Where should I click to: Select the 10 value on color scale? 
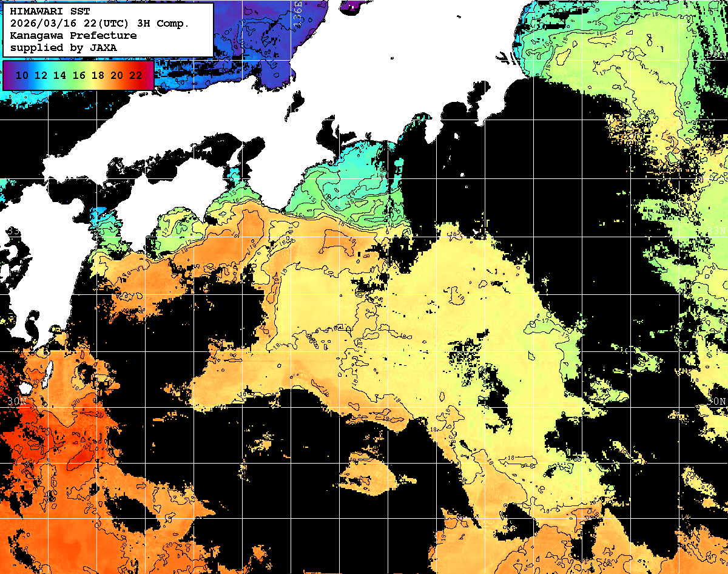[x=22, y=75]
